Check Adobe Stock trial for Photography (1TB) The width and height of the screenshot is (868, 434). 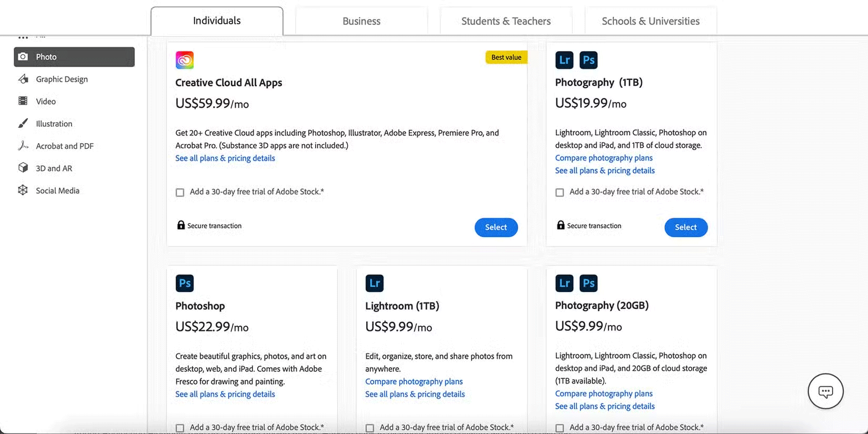tap(560, 193)
